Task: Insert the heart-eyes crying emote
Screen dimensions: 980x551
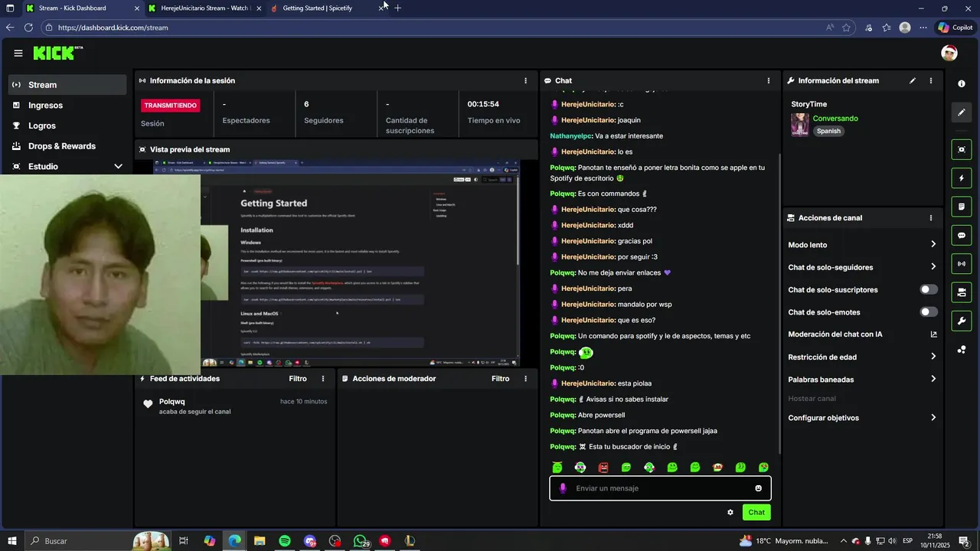Action: 763,468
